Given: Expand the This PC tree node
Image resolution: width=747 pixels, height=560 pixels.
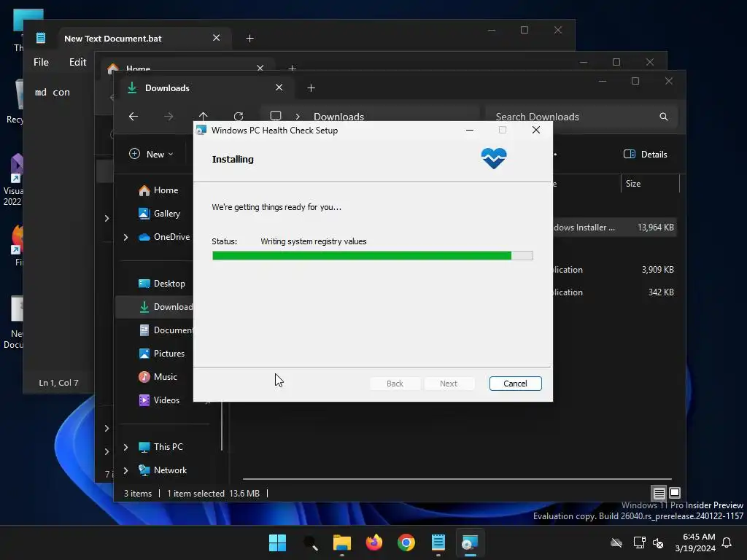Looking at the screenshot, I should (x=125, y=447).
